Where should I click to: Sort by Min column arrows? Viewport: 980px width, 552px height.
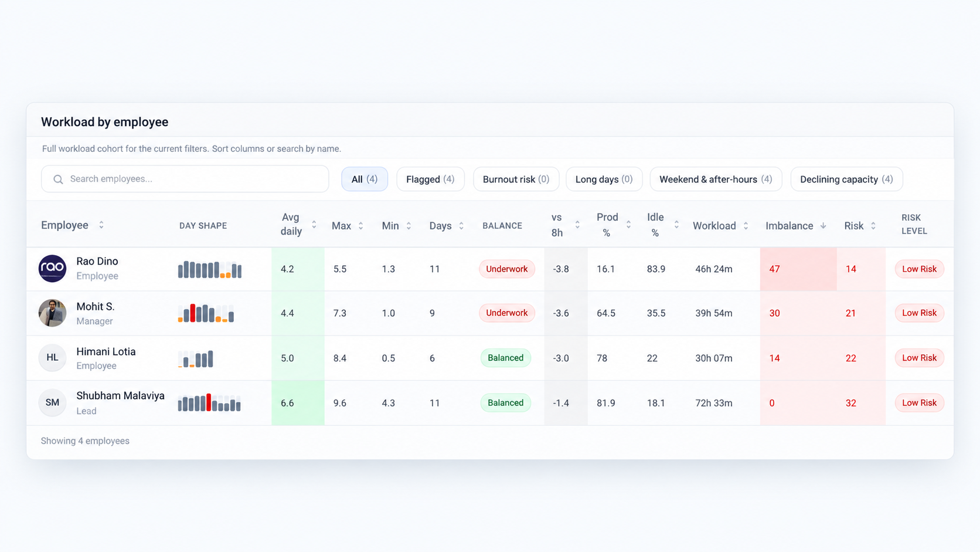(x=409, y=226)
